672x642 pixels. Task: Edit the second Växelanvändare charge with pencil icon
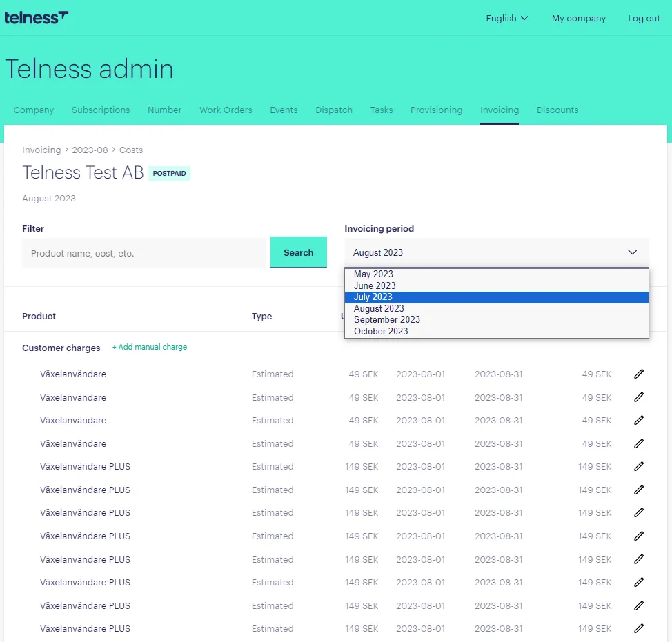pos(639,397)
